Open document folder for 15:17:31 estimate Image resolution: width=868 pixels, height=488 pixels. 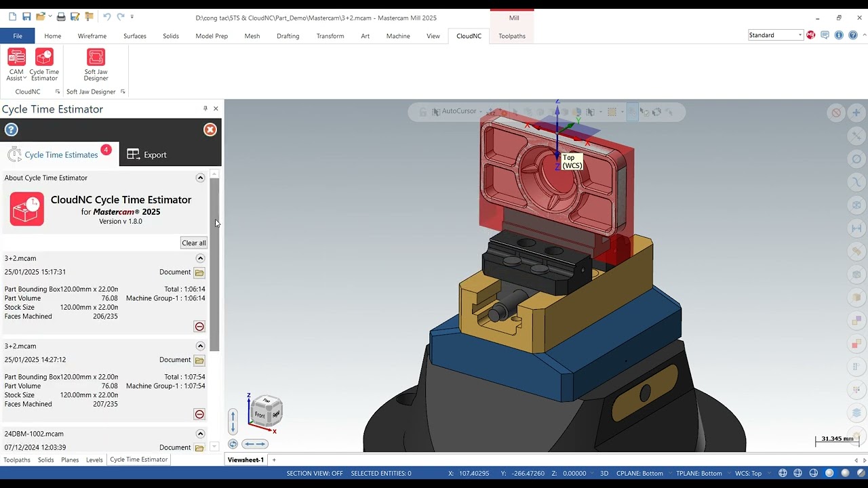click(199, 272)
